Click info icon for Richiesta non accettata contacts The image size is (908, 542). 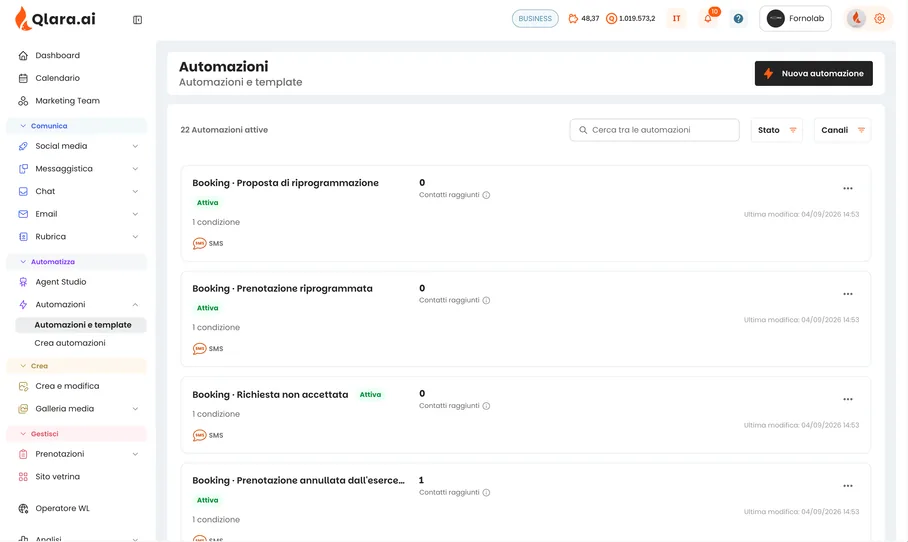[x=486, y=406]
